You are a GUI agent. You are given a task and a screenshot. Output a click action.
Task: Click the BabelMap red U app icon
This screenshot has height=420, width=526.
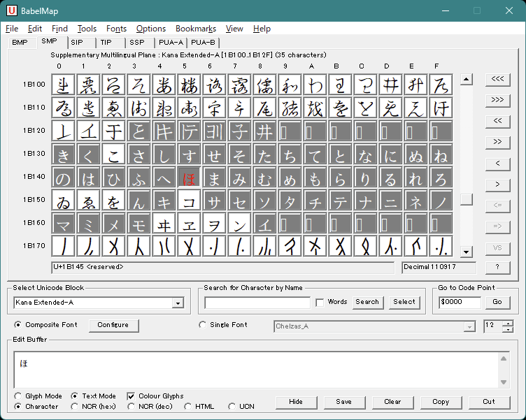click(11, 10)
